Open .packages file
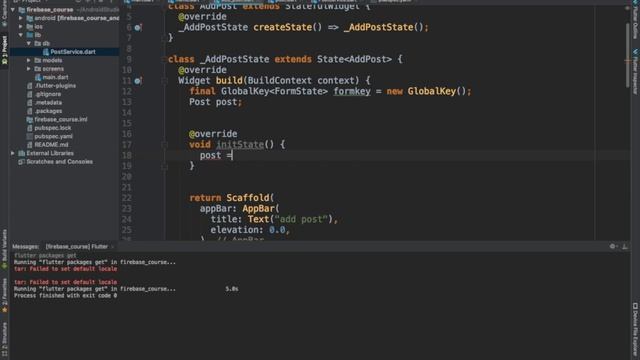This screenshot has width=640, height=360. [49, 111]
